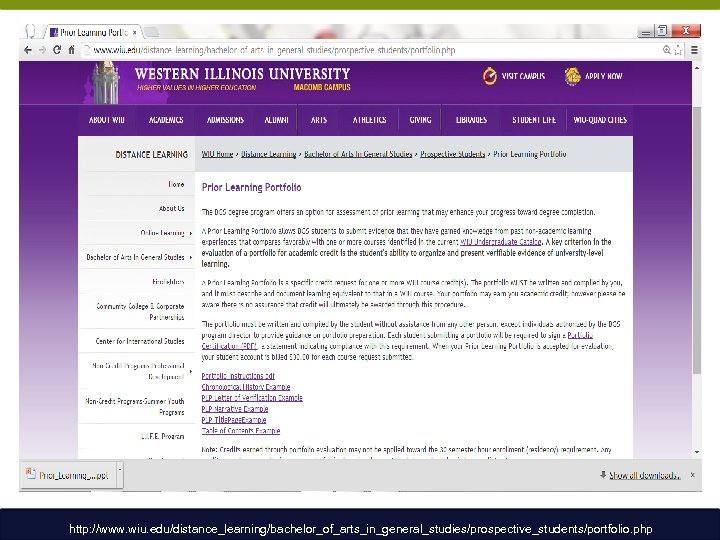Open the Arts menu
The height and width of the screenshot is (540, 720).
[319, 120]
